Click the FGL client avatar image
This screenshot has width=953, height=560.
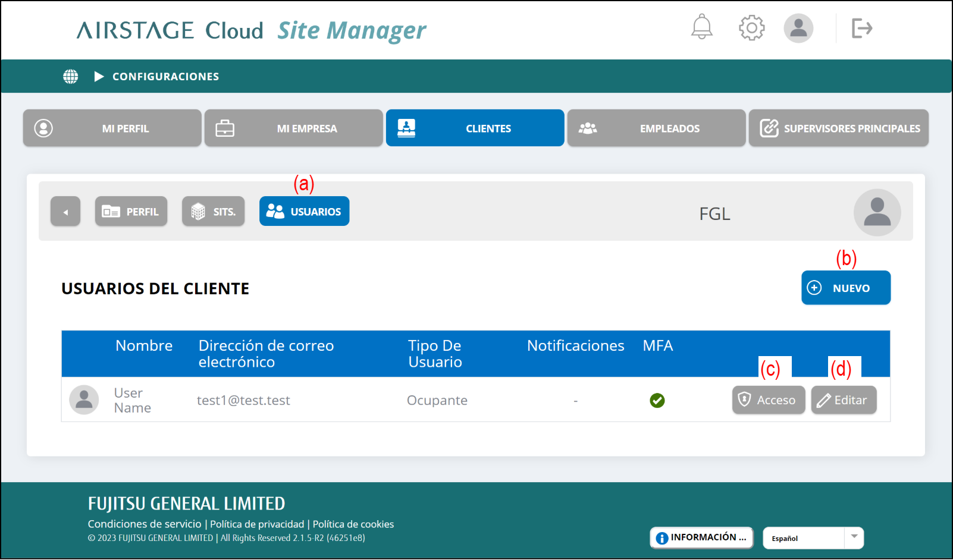tap(876, 212)
